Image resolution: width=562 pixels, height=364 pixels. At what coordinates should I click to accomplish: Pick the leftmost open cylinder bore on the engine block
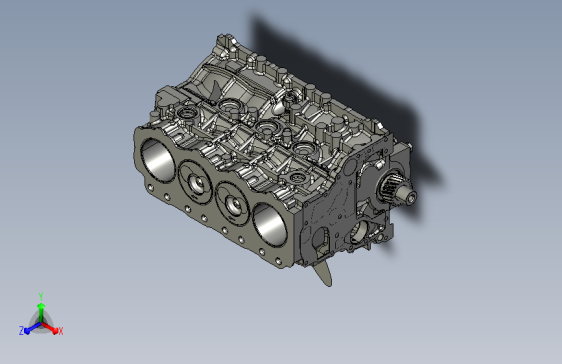point(158,160)
